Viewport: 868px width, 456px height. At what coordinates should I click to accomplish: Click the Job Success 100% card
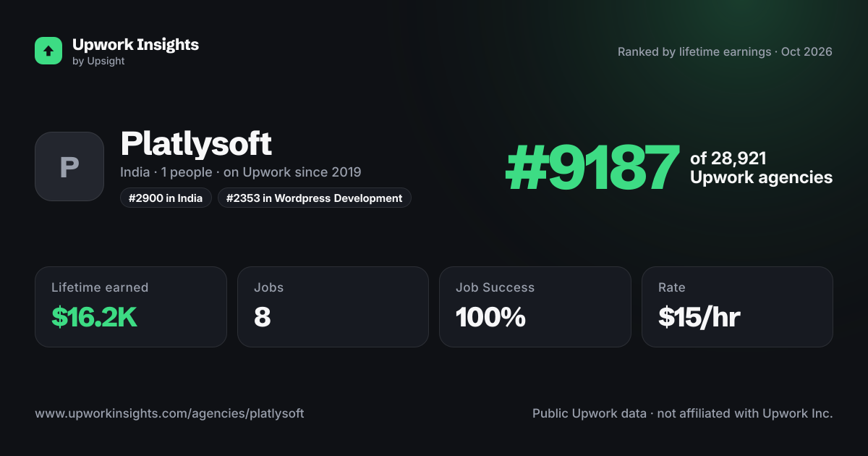535,307
